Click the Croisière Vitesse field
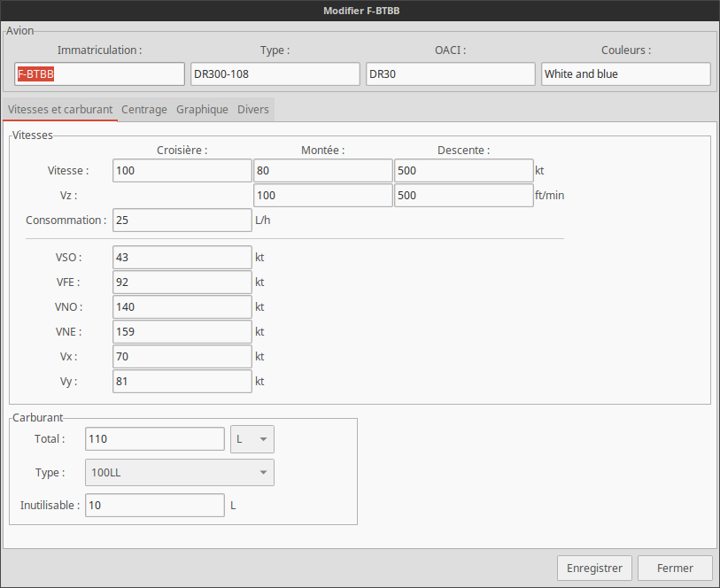 pos(182,171)
